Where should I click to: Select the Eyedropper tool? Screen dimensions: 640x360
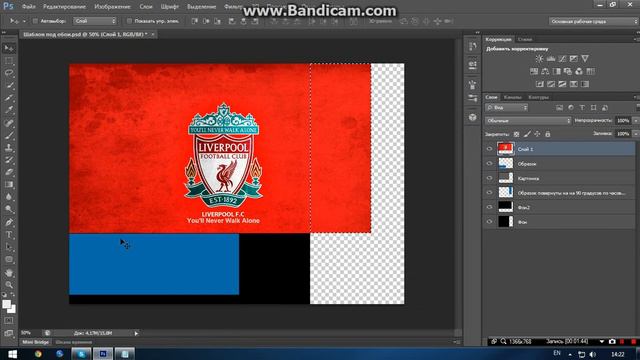[9, 110]
